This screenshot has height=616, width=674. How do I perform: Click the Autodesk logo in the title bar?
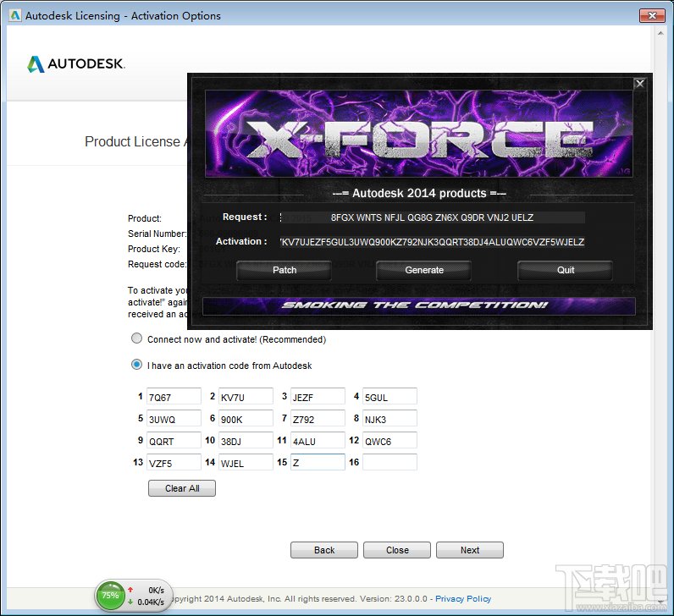[x=15, y=15]
